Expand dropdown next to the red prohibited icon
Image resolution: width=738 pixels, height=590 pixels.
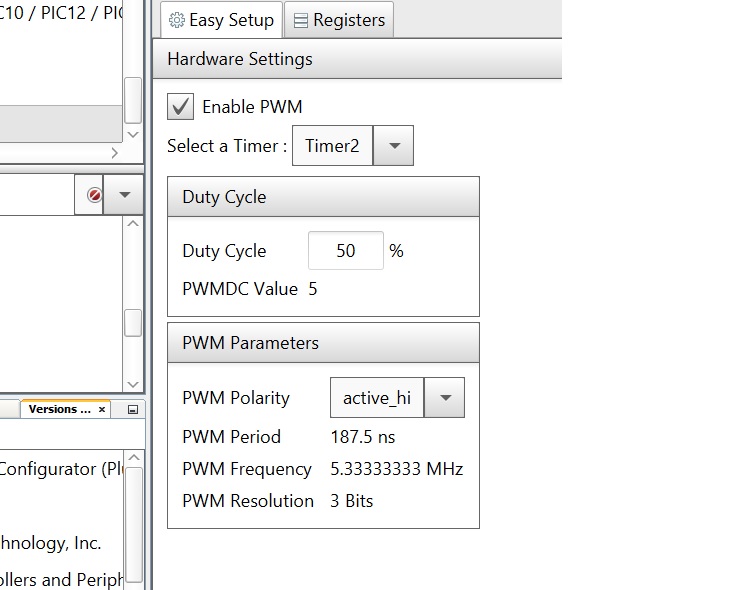(124, 195)
